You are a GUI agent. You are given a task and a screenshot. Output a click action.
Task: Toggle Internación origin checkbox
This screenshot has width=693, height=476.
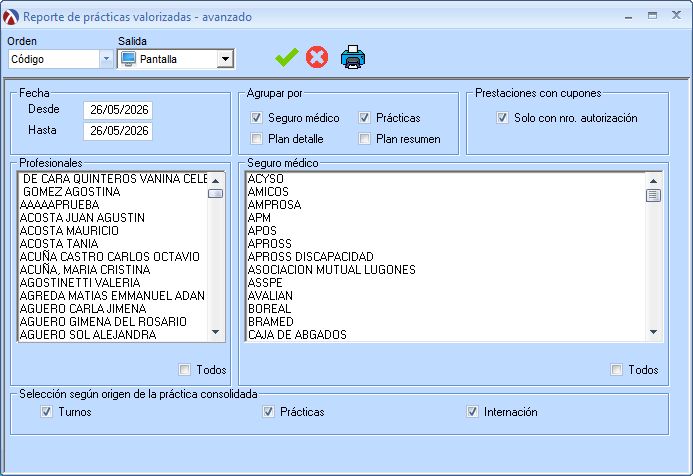coord(472,411)
